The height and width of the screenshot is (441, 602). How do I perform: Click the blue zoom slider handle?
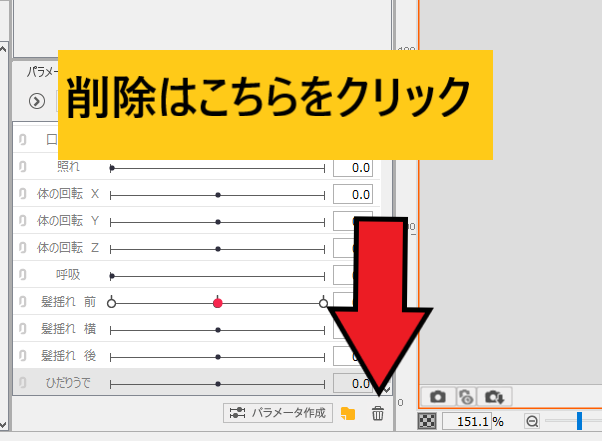coord(579,421)
